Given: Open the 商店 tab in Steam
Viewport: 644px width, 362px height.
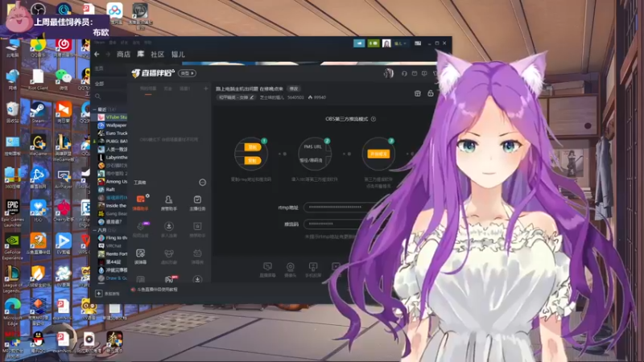Looking at the screenshot, I should point(123,54).
